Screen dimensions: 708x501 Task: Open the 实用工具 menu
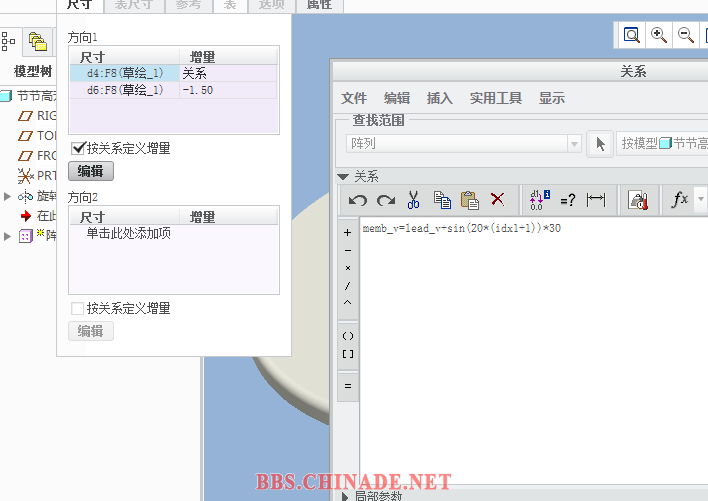point(495,98)
